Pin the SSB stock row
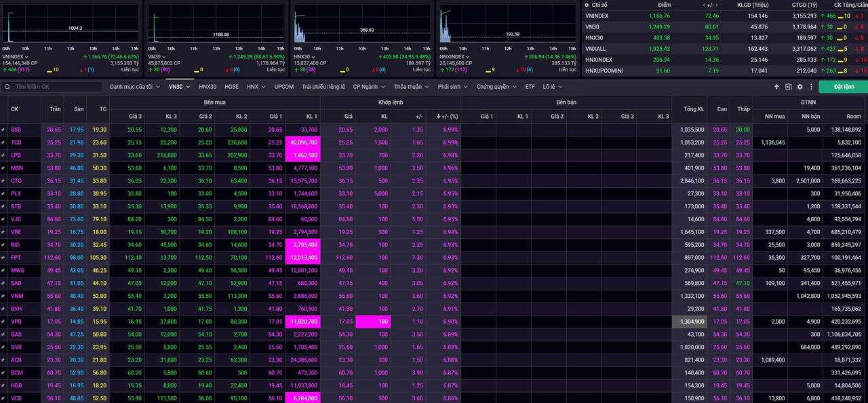Screen dimensions: 868x403 [x=3, y=130]
